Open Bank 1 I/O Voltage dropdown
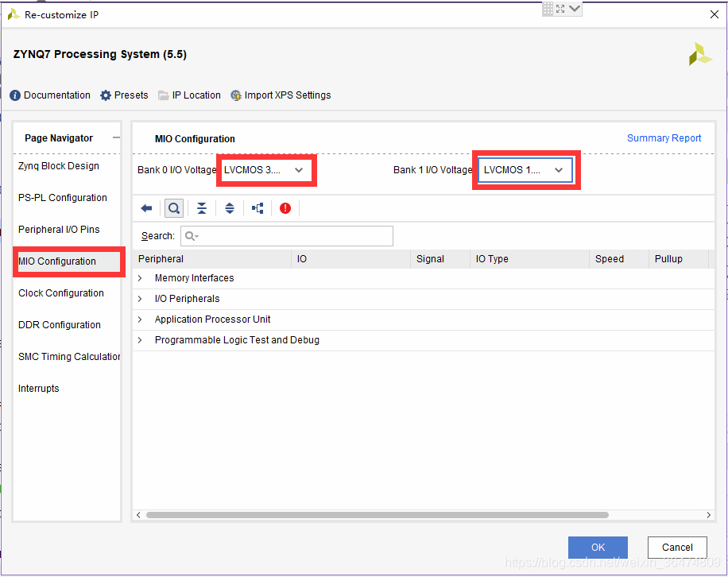Screen dimensions: 728x577 coord(525,170)
